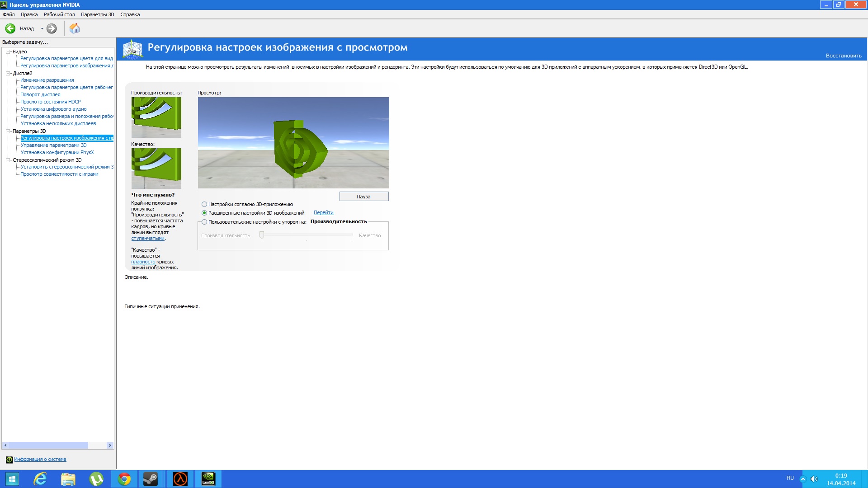
Task: Collapse the Параметры 3D tree node
Action: 8,131
